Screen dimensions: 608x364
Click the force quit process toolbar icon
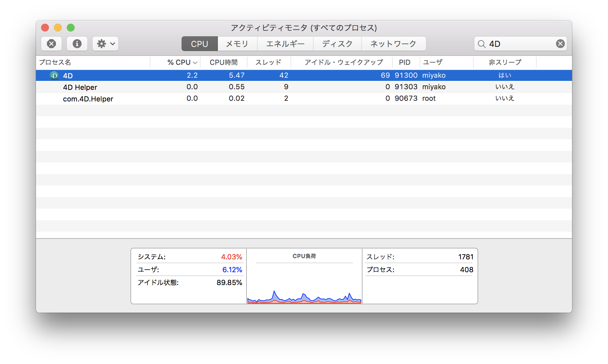coord(51,44)
